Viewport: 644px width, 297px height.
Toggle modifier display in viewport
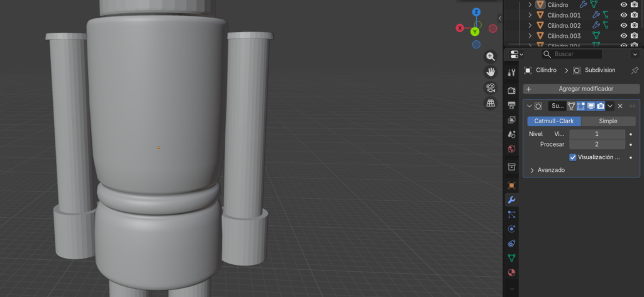(x=591, y=106)
